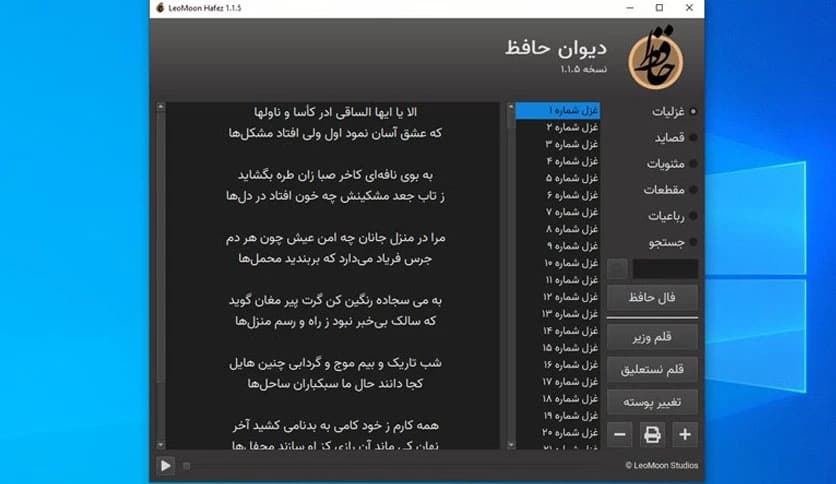Decrease font size with minus button

tap(620, 434)
